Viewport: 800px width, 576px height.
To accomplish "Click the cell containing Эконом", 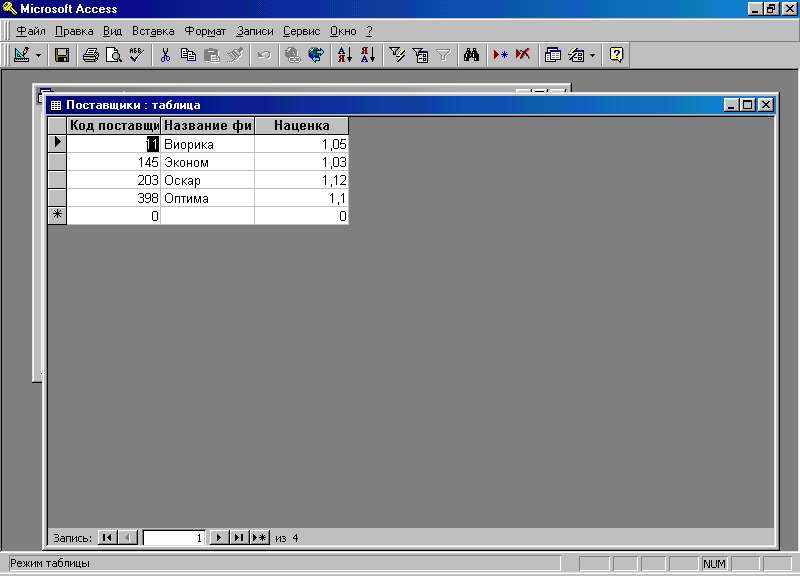I will pos(208,162).
